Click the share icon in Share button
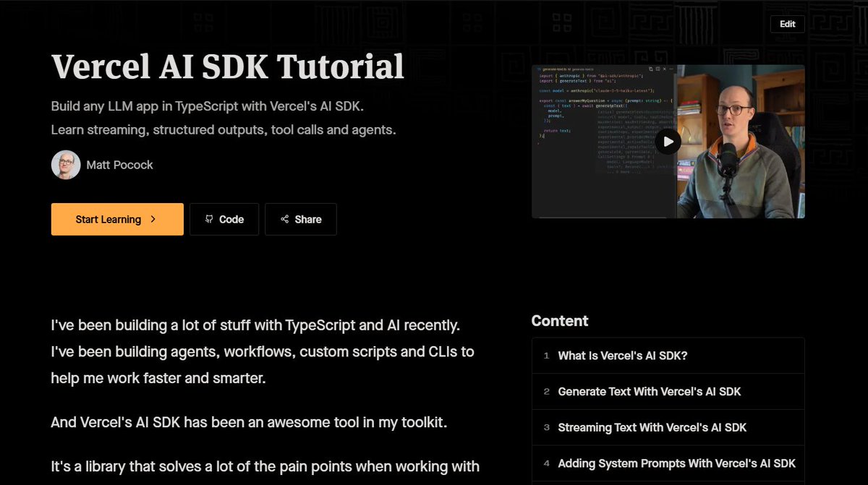Screen dimensions: 868x485 [285, 219]
